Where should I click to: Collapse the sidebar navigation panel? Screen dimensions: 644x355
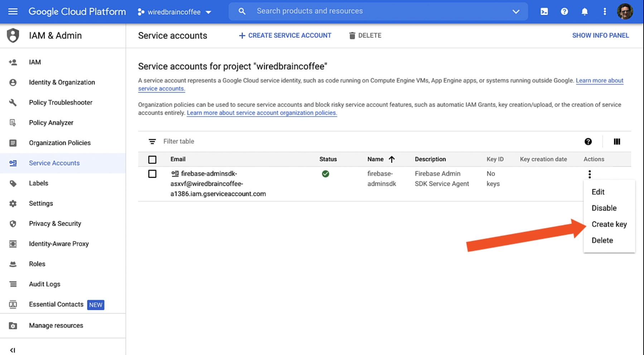click(13, 350)
